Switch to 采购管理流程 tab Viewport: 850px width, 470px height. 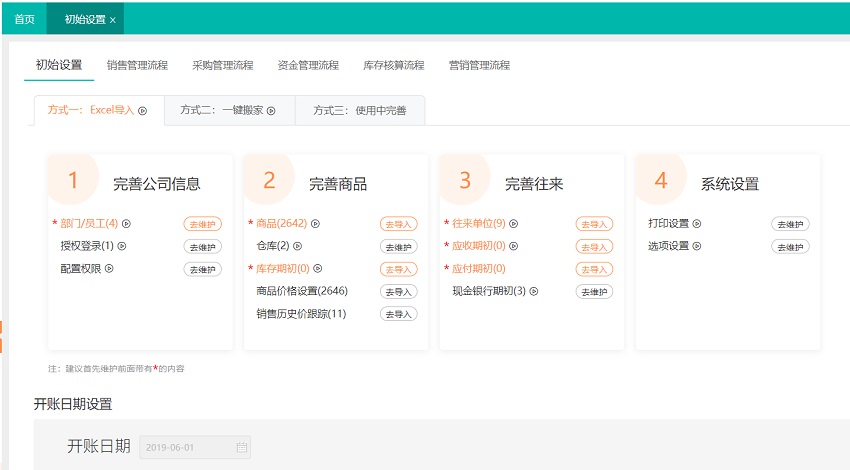point(223,65)
